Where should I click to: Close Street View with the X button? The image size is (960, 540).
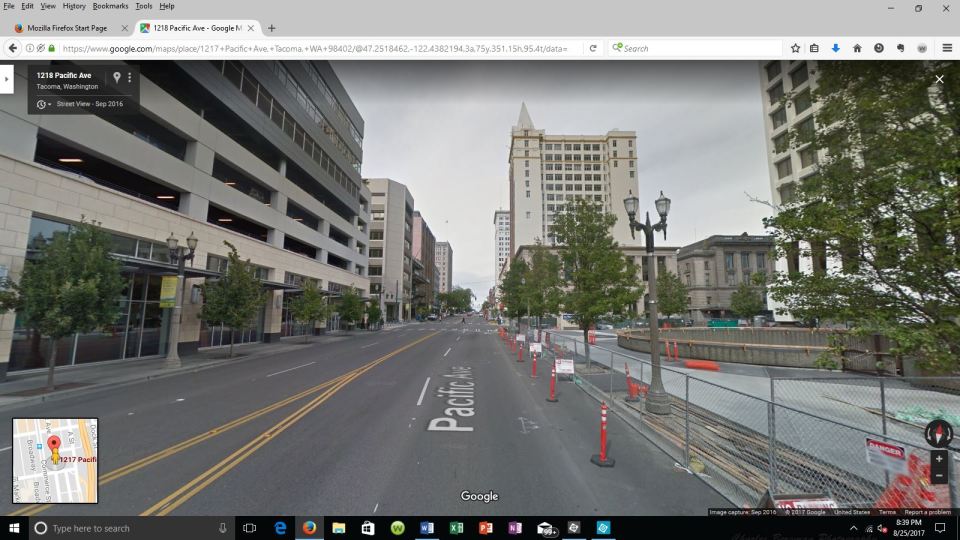coord(939,79)
